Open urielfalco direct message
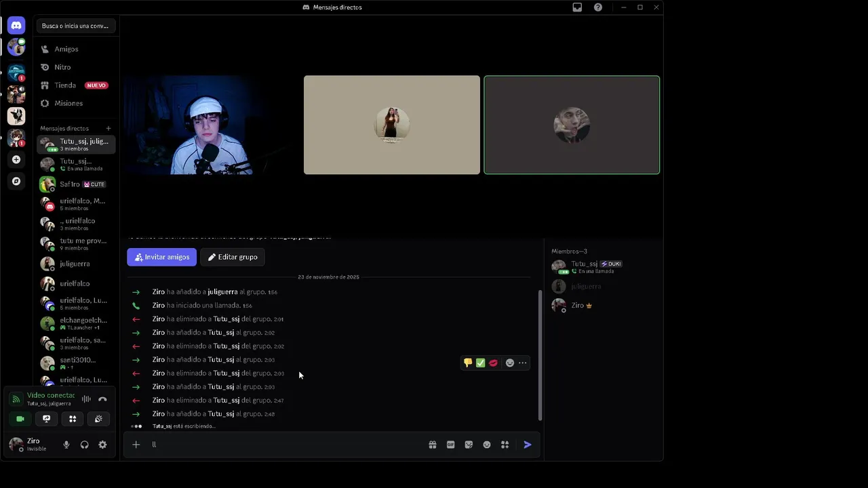Viewport: 868px width, 488px height. [76, 283]
